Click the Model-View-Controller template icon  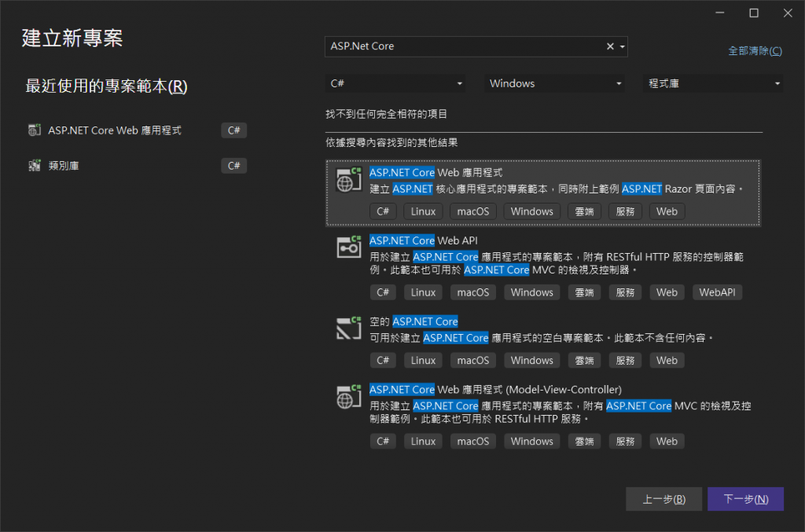(348, 397)
